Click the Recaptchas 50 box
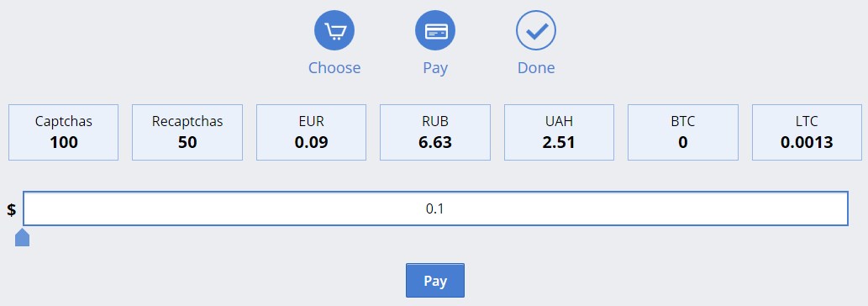The image size is (868, 306). (x=187, y=132)
